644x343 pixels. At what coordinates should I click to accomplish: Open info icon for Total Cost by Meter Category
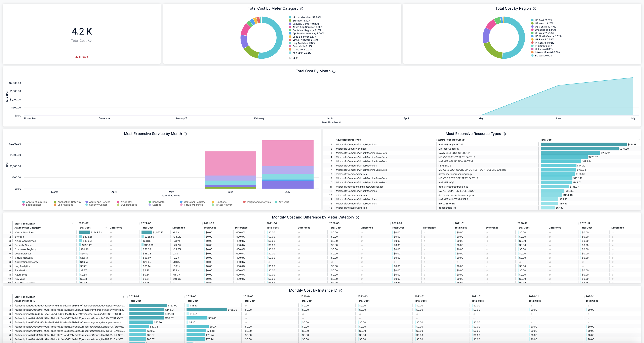point(302,8)
